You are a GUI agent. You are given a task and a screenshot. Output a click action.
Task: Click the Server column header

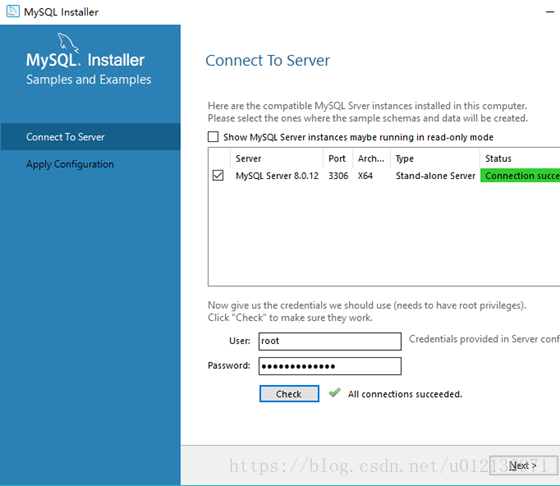(x=277, y=159)
